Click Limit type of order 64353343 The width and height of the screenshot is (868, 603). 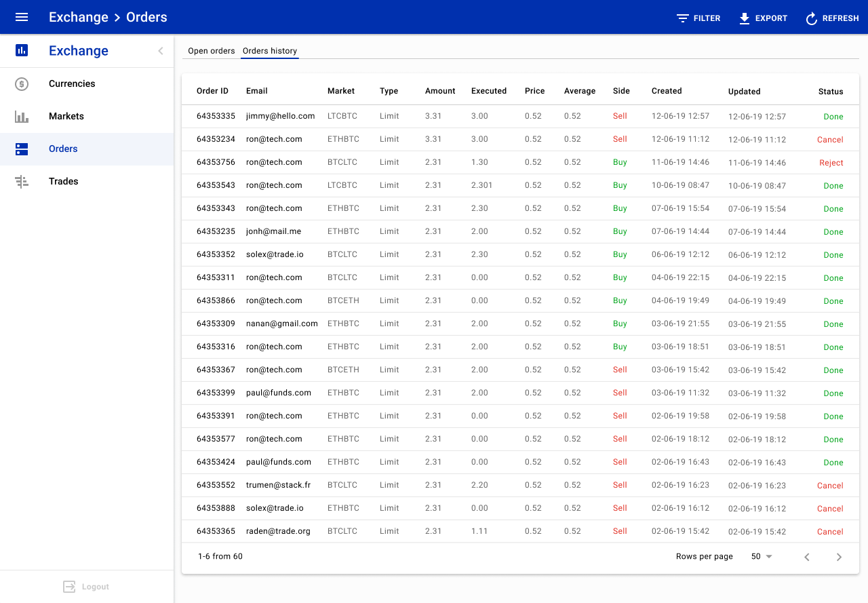click(389, 208)
